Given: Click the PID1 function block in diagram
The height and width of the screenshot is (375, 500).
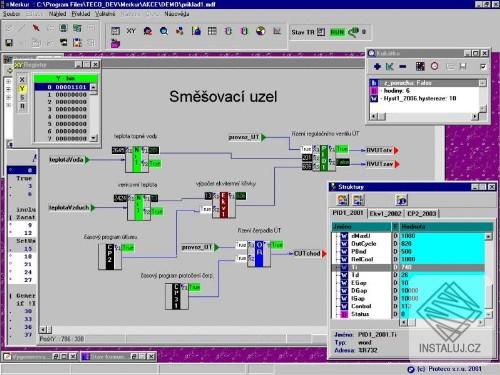Looking at the screenshot, I should click(324, 158).
